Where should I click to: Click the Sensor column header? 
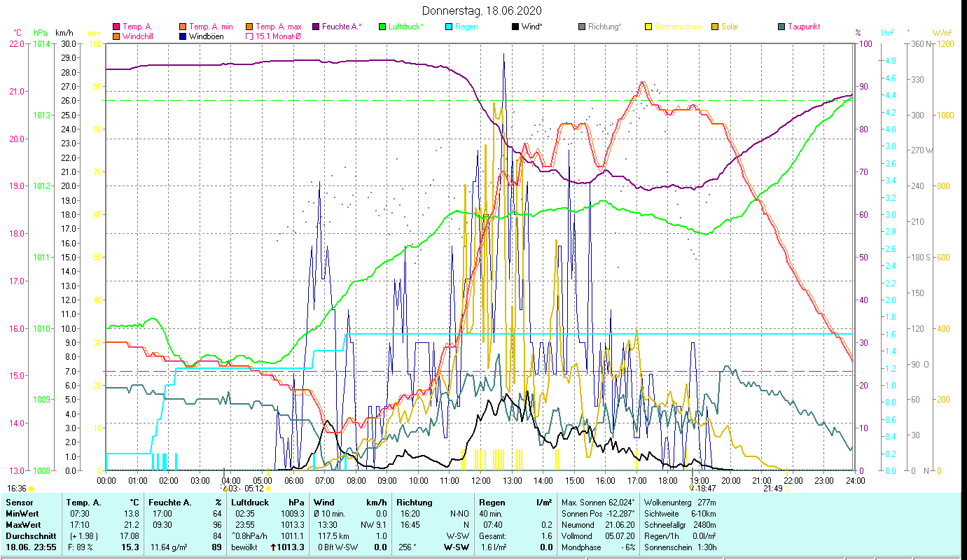[x=19, y=503]
